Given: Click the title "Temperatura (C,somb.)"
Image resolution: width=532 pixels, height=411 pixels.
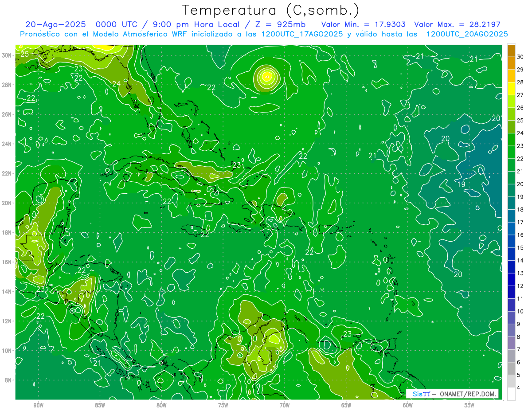Looking at the screenshot, I should click(270, 10).
